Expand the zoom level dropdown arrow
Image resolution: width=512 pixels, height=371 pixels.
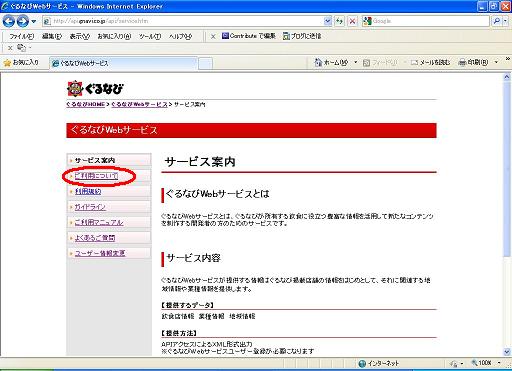tap(499, 363)
